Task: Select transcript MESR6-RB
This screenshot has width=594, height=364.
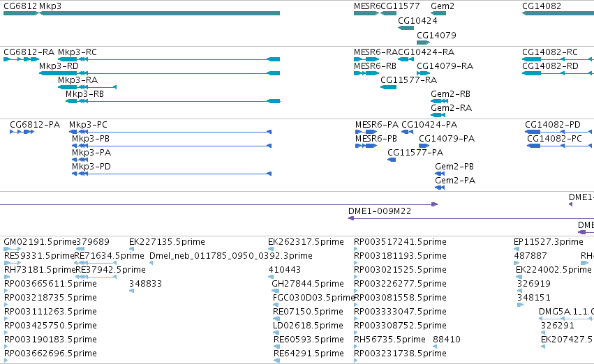Action: tap(375, 66)
